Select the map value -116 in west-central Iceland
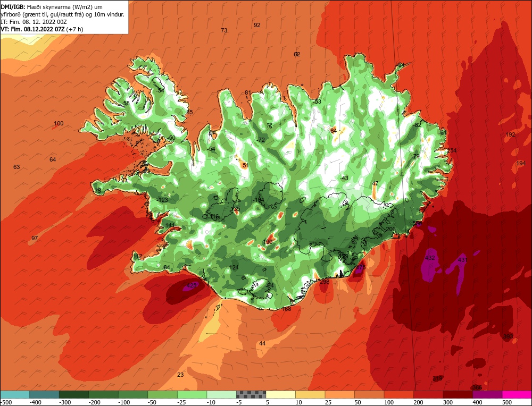The width and height of the screenshot is (532, 406). click(x=214, y=217)
